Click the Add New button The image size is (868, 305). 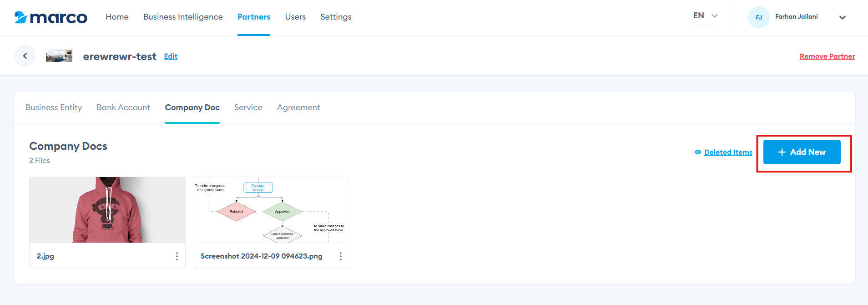(802, 152)
